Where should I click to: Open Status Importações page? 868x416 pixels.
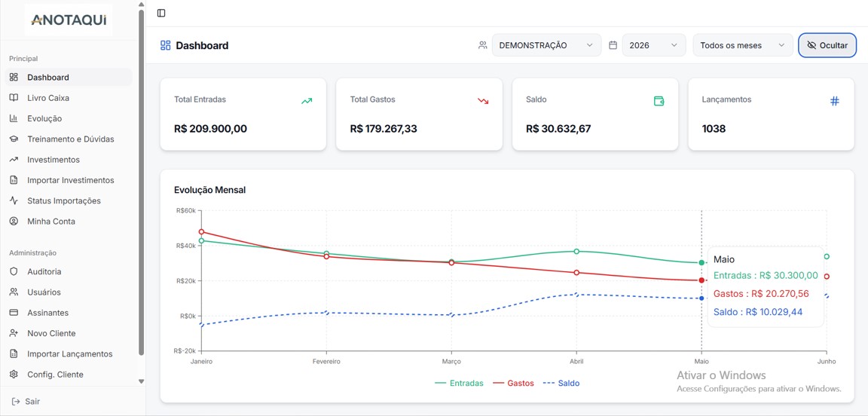69,200
